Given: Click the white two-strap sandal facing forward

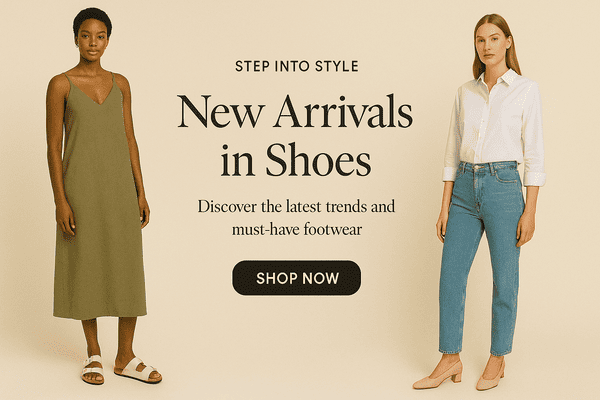Looking at the screenshot, I should [x=93, y=369].
